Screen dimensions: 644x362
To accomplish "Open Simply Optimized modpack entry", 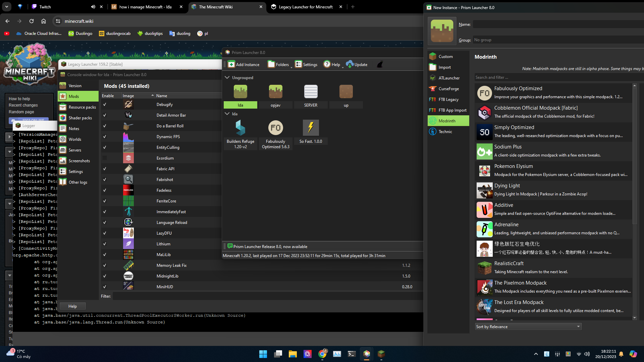I will click(554, 132).
